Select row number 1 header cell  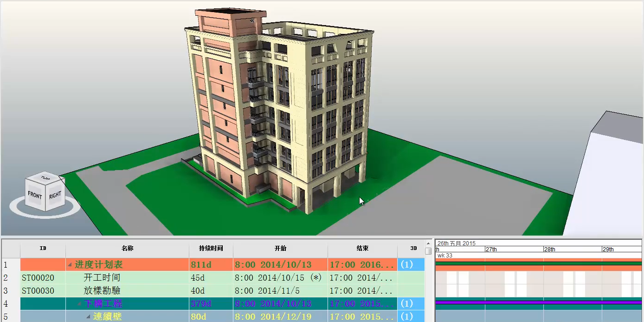pyautogui.click(x=11, y=265)
